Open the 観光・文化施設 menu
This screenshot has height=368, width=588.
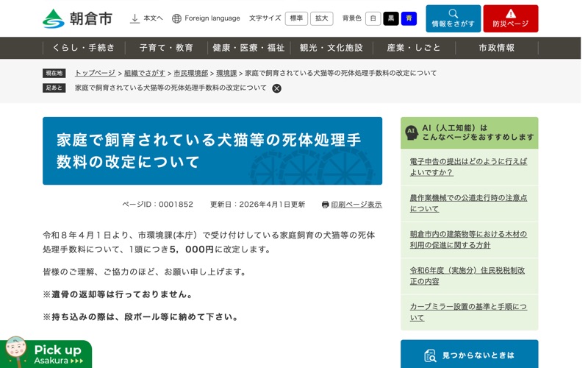[x=331, y=48]
